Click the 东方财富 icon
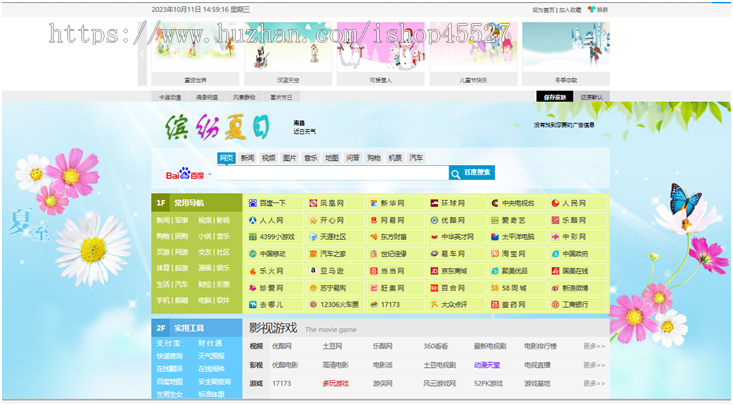Viewport: 733px width, 405px height. tap(374, 237)
